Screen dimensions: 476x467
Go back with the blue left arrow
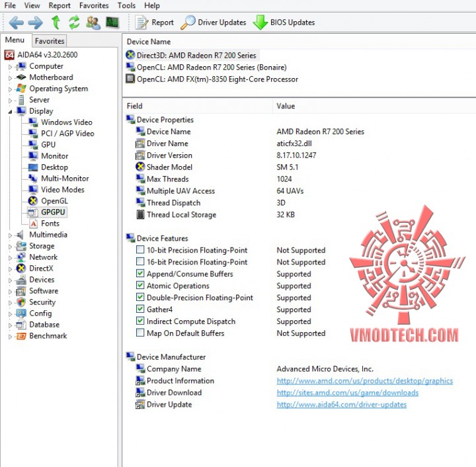(x=16, y=22)
